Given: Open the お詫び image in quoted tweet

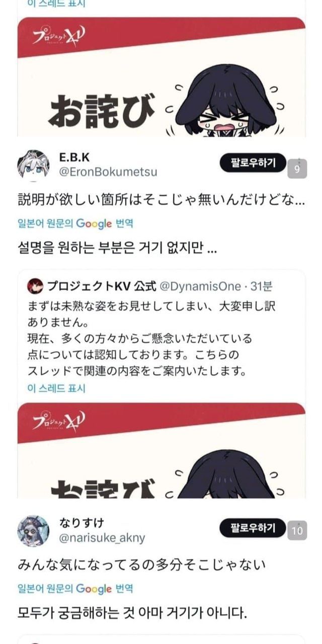Looking at the screenshot, I should (162, 450).
